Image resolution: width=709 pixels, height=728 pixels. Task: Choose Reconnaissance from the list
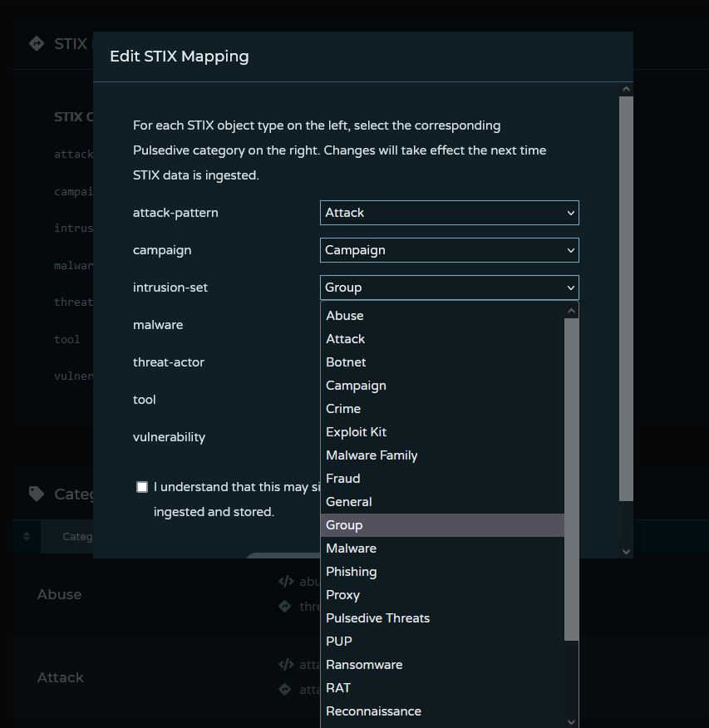442,711
